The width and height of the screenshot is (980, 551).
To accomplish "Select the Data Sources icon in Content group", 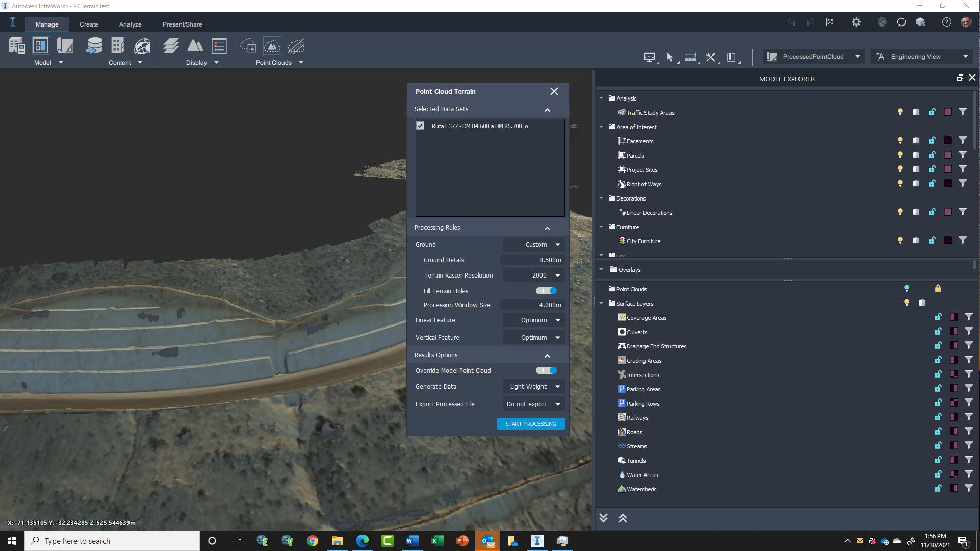I will click(95, 45).
